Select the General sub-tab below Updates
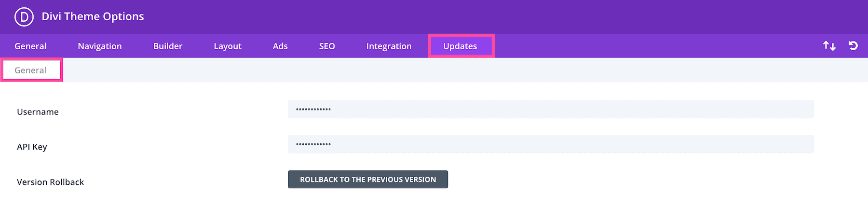Screen dimensions: 868x208 pos(31,70)
